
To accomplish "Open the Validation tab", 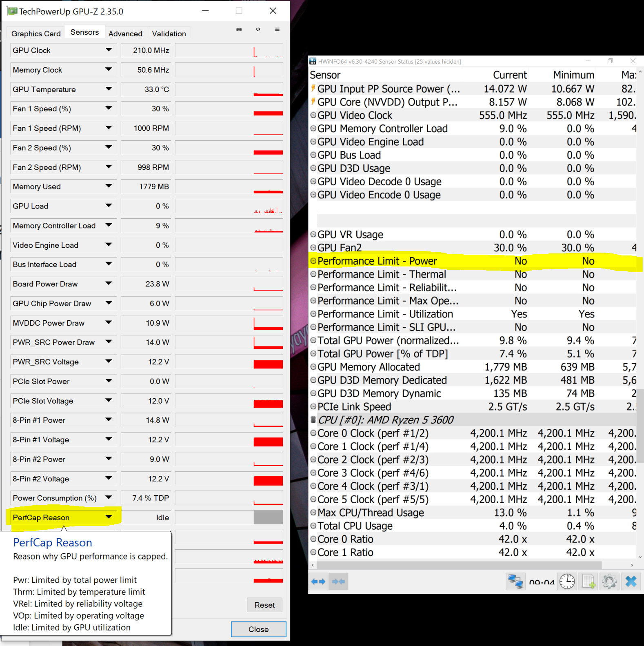I will (x=169, y=33).
